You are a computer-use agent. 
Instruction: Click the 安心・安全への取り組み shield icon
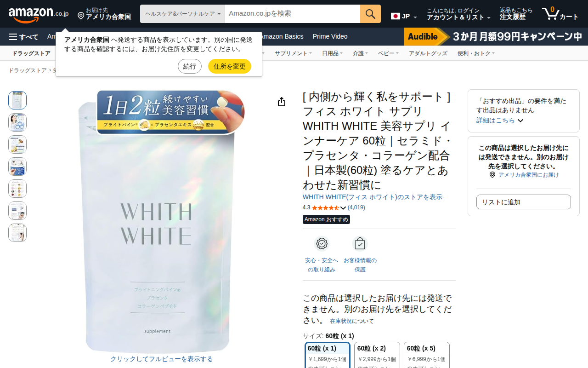click(x=322, y=244)
